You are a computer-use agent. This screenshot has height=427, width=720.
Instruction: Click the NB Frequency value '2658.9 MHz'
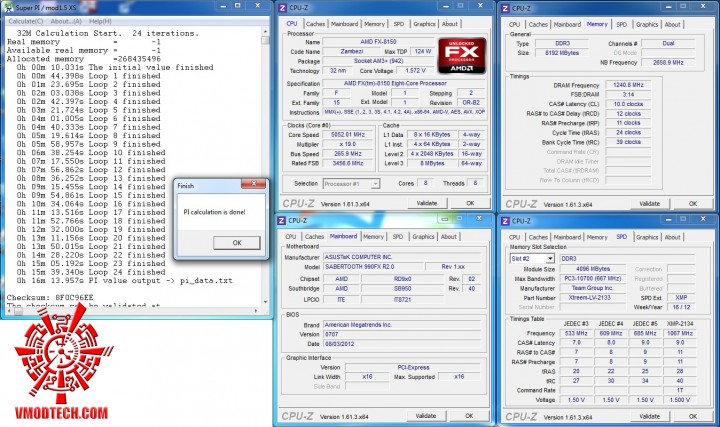click(x=668, y=62)
